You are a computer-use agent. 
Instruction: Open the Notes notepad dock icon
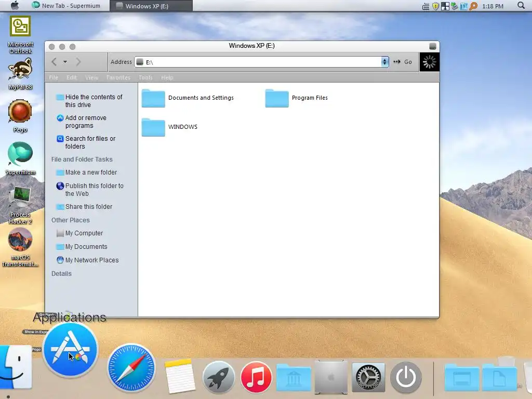[180, 376]
